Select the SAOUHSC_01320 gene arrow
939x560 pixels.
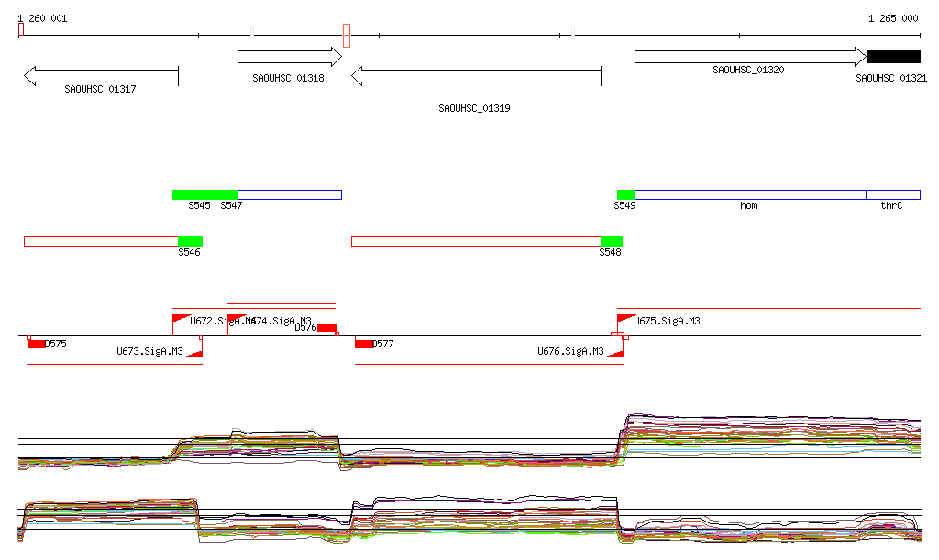[x=750, y=57]
